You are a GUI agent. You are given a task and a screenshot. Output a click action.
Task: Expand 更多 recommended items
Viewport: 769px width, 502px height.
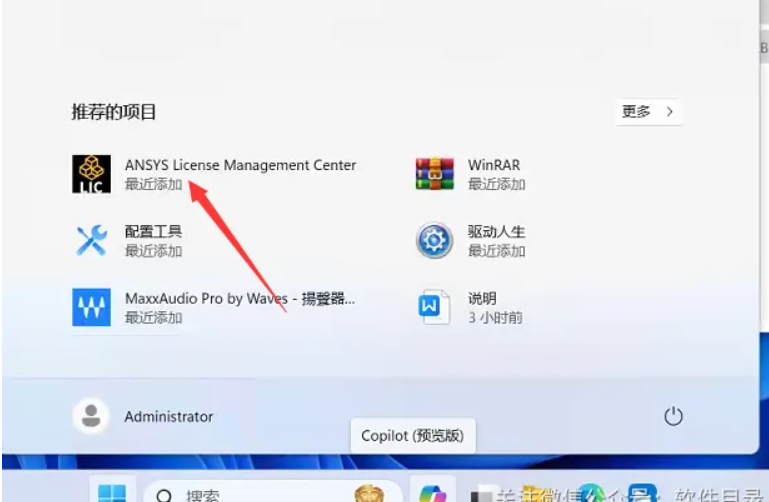point(648,112)
